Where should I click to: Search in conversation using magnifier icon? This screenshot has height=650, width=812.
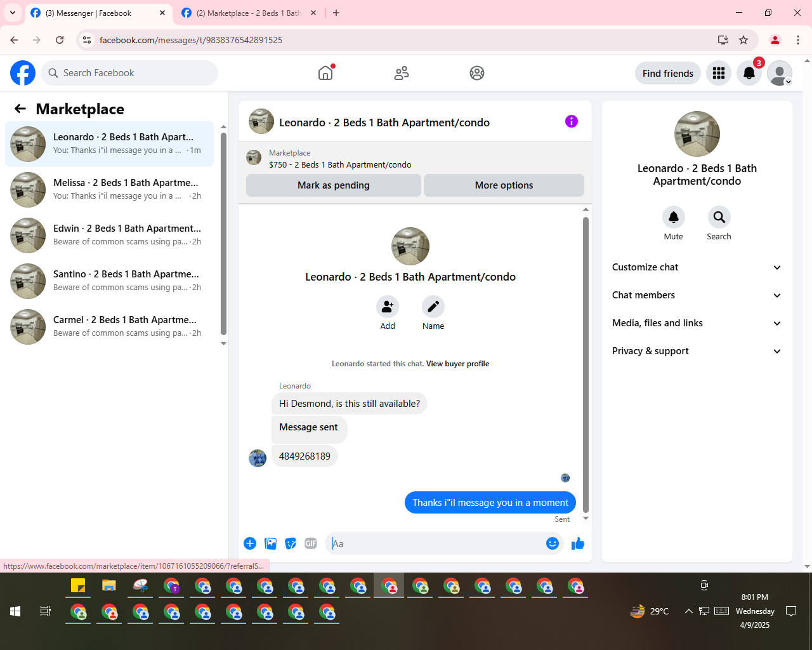tap(719, 217)
